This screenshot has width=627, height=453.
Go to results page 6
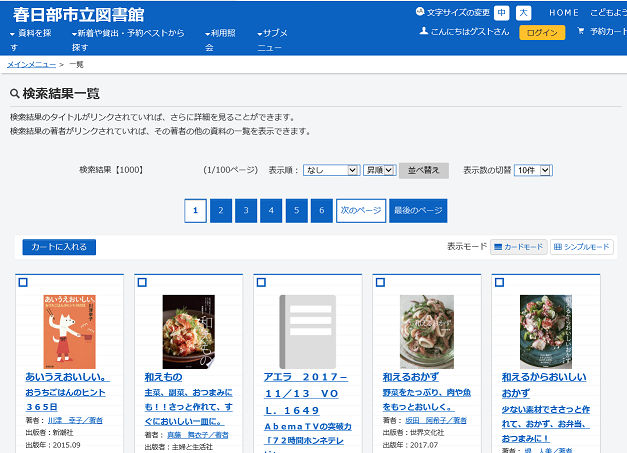pyautogui.click(x=321, y=211)
